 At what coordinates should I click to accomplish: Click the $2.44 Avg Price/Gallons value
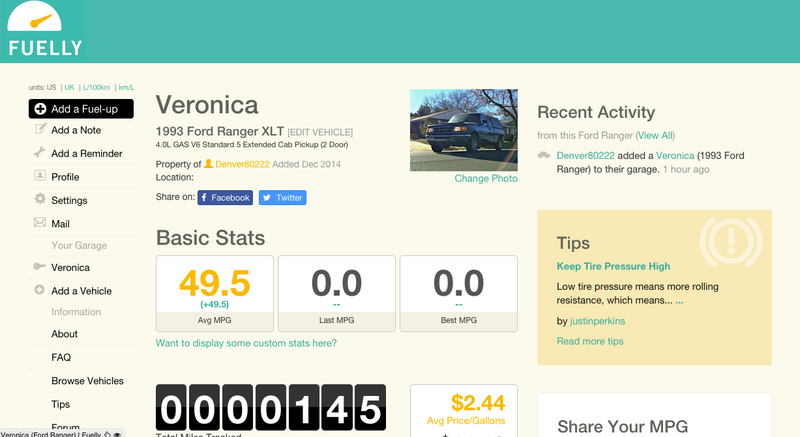(x=478, y=403)
